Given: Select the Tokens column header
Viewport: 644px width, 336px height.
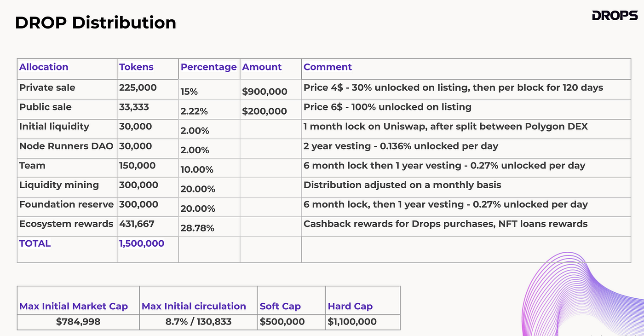Looking at the screenshot, I should pyautogui.click(x=136, y=67).
